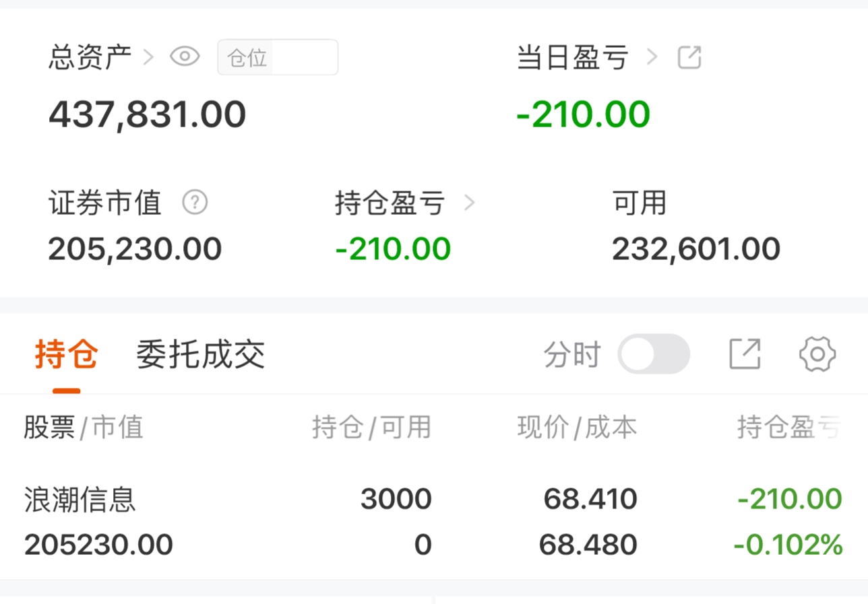Image resolution: width=868 pixels, height=604 pixels.
Task: Sort by 现价/成本 column header
Action: pos(577,427)
